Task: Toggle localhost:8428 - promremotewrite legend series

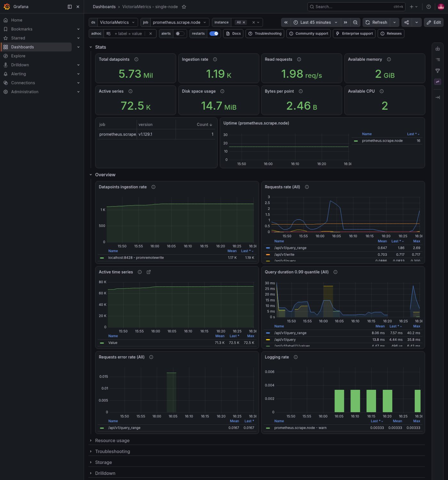Action: (136, 258)
